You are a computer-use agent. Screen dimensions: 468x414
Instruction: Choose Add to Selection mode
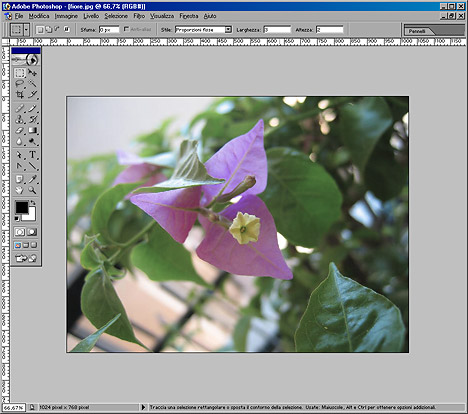pos(49,30)
